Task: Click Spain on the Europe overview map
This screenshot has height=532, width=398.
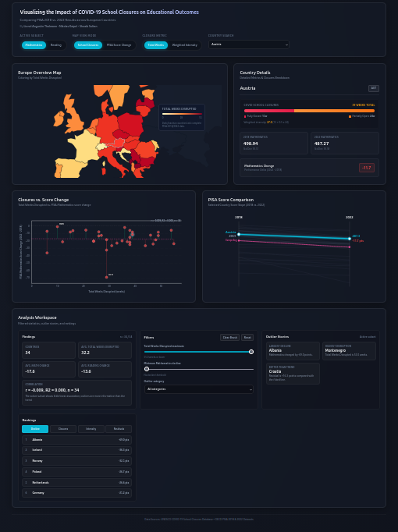Action: [71, 168]
